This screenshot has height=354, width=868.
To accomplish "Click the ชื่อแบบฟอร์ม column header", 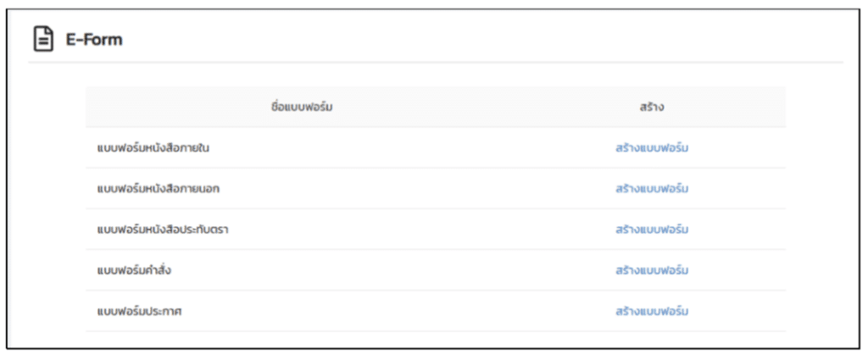I will (303, 107).
